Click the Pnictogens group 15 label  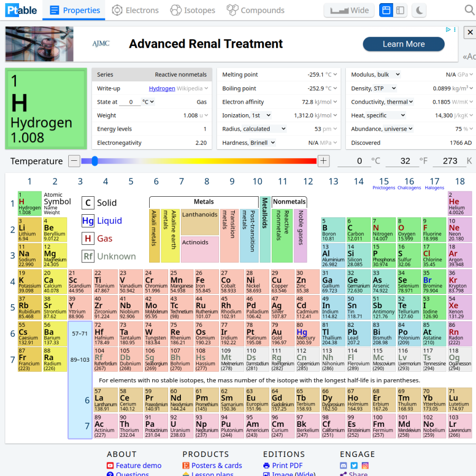pos(384,188)
